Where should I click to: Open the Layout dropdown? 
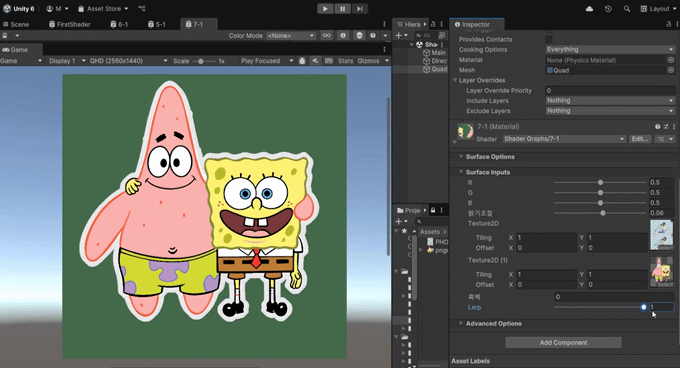(658, 9)
